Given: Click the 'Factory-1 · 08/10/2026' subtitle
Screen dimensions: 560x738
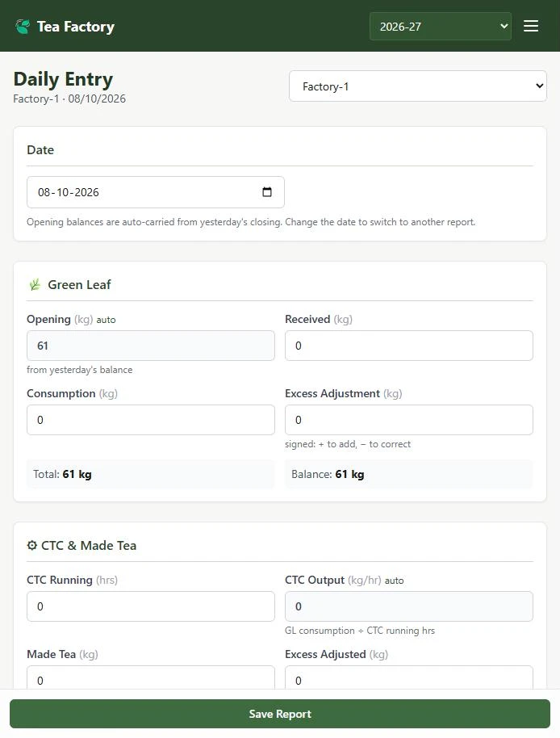Looking at the screenshot, I should pyautogui.click(x=69, y=99).
